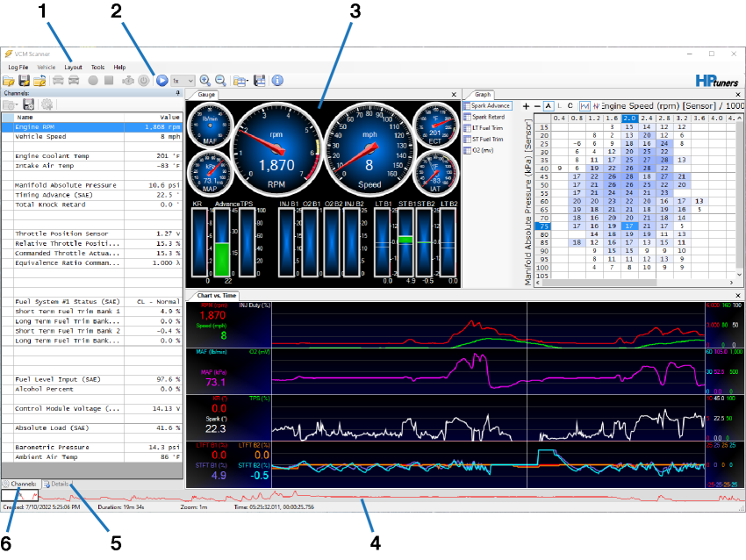
Task: Click the grey power button icon
Action: click(143, 81)
